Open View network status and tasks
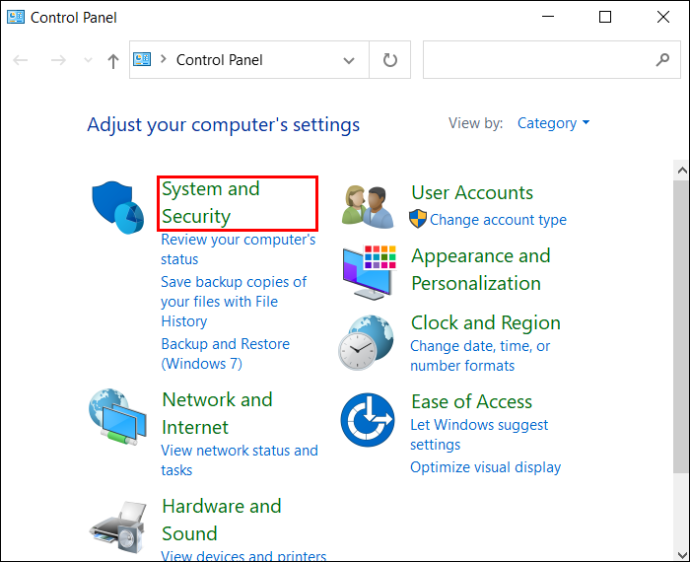Screen dimensions: 690x562 pyautogui.click(x=239, y=460)
